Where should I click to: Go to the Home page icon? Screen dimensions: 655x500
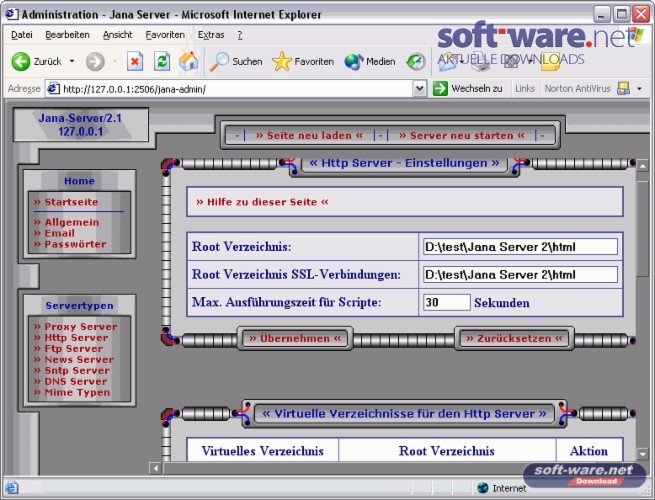point(188,61)
